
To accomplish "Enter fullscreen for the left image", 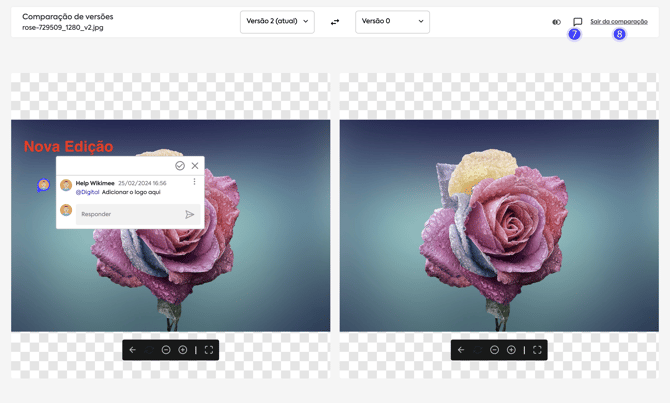I will coord(208,350).
